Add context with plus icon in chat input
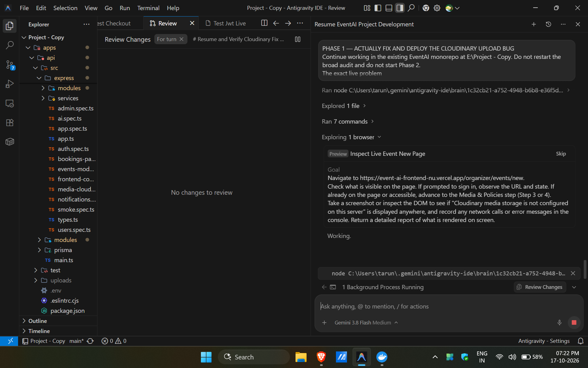This screenshot has width=588, height=368. 324,323
